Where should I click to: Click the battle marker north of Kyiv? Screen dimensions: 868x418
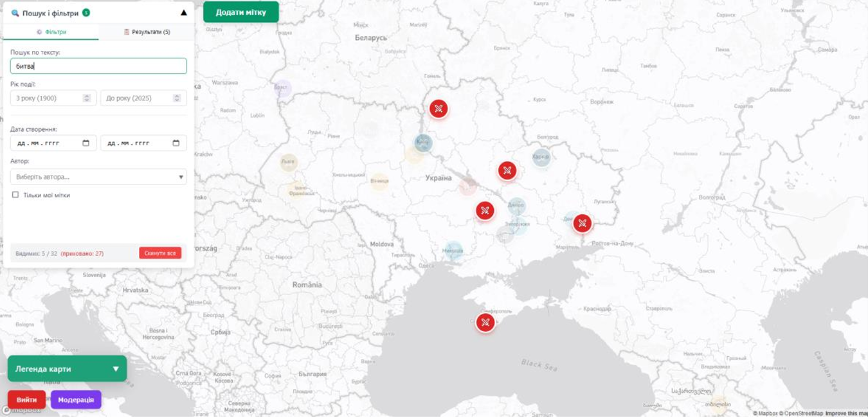tap(439, 109)
